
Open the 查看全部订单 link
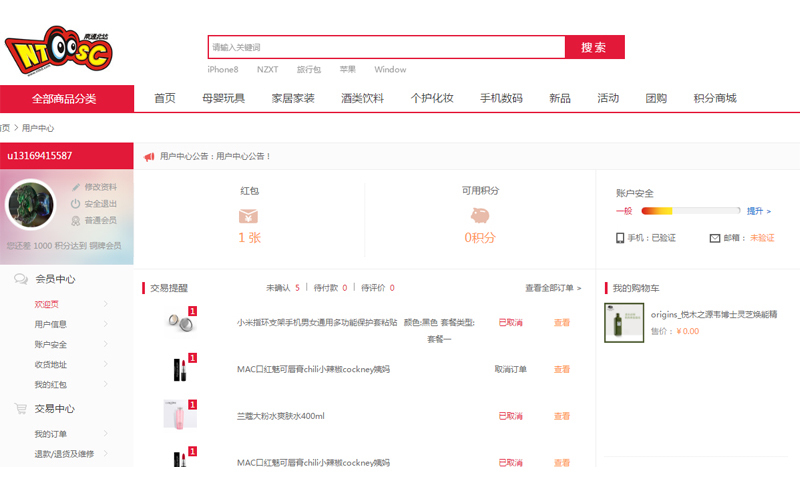click(x=553, y=288)
